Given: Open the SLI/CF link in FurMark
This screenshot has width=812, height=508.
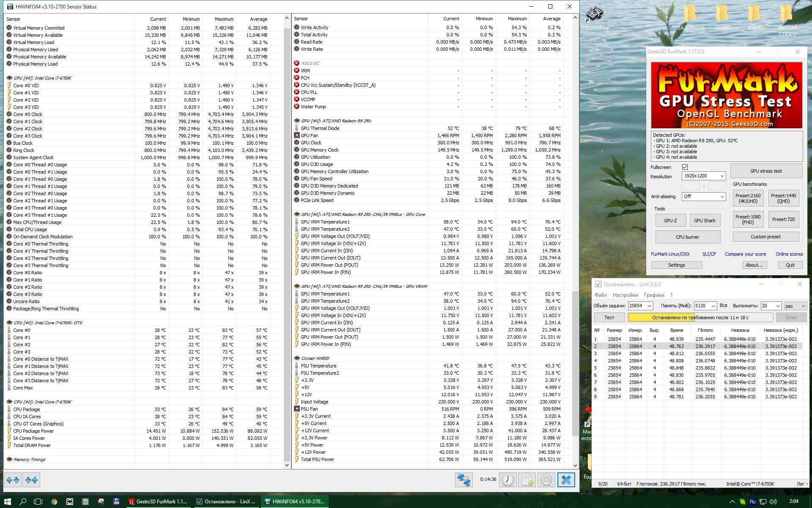Looking at the screenshot, I should (x=709, y=254).
